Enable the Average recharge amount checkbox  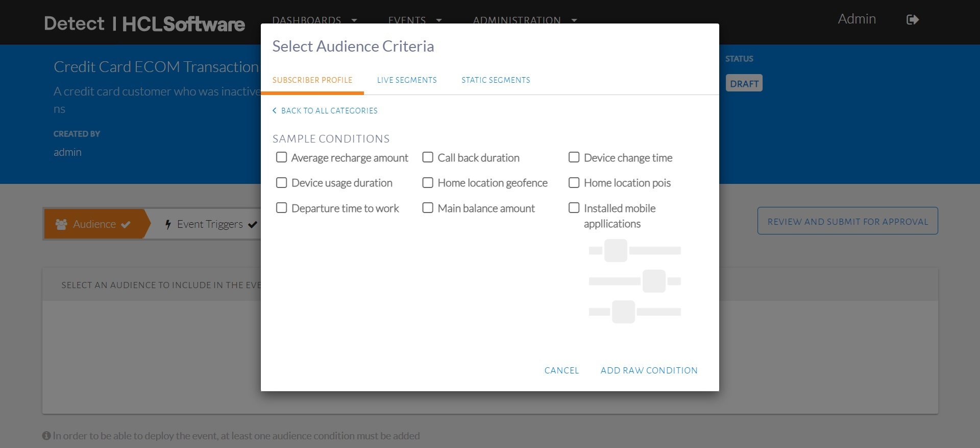281,157
